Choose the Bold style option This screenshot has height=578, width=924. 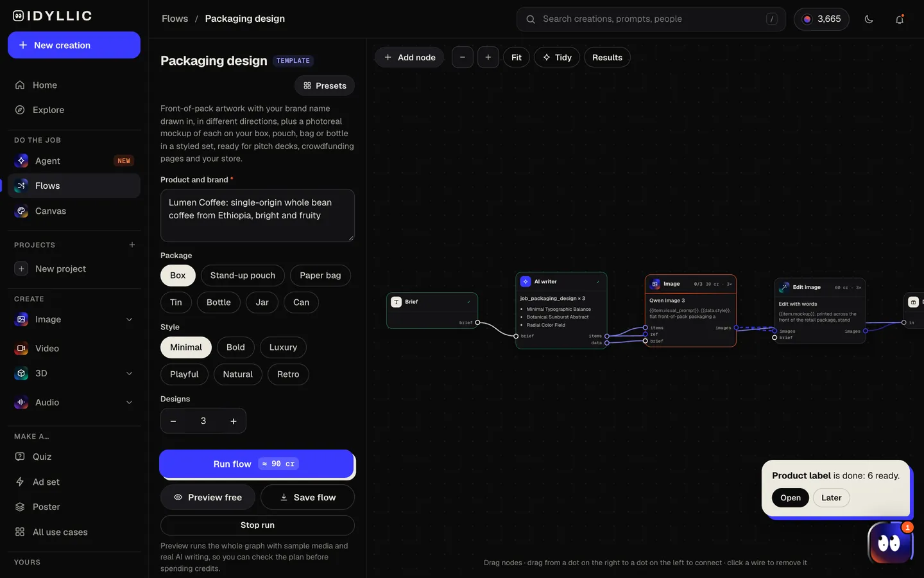235,347
